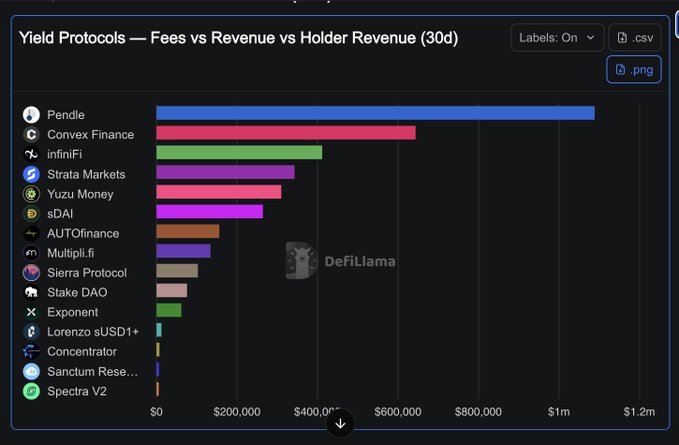Click the Lorenzo sUSD1+ logo icon
Viewport: 679px width, 445px height.
click(31, 332)
